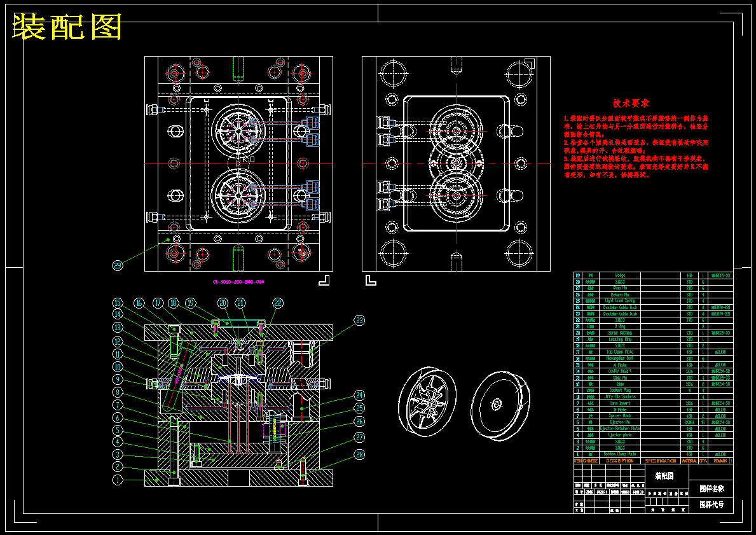756x535 pixels.
Task: Click balloon callout 3 on section view
Action: point(118,454)
